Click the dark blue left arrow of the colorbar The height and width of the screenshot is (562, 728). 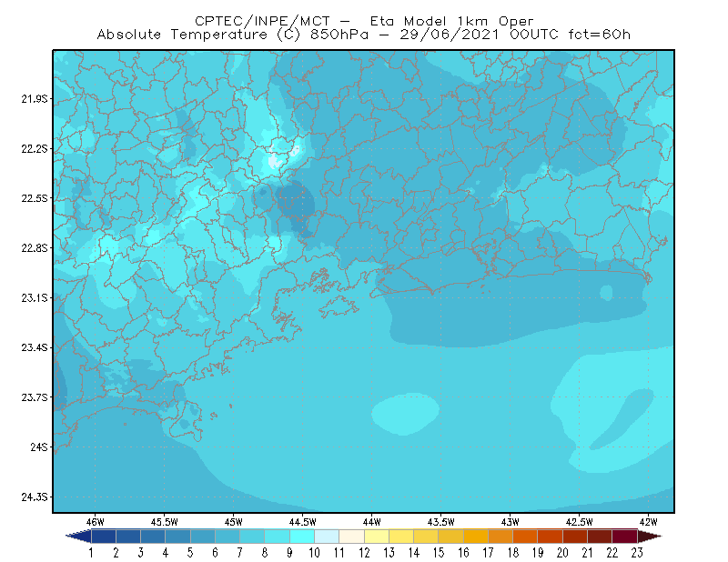point(78,537)
